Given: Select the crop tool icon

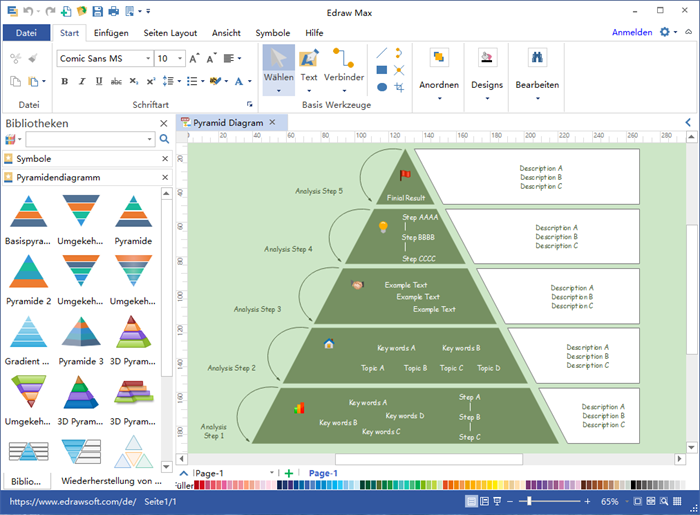Looking at the screenshot, I should pyautogui.click(x=399, y=87).
